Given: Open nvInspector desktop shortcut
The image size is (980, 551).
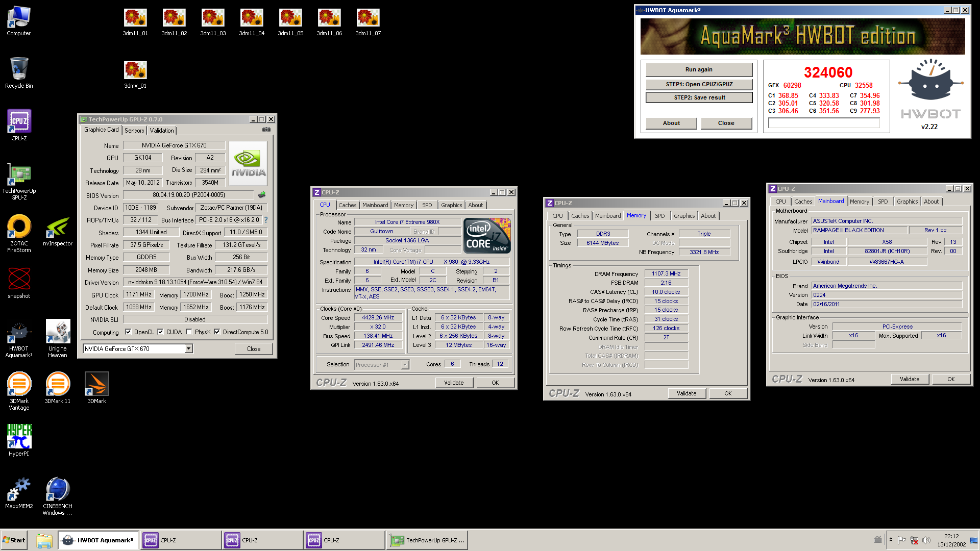Looking at the screenshot, I should [x=58, y=231].
